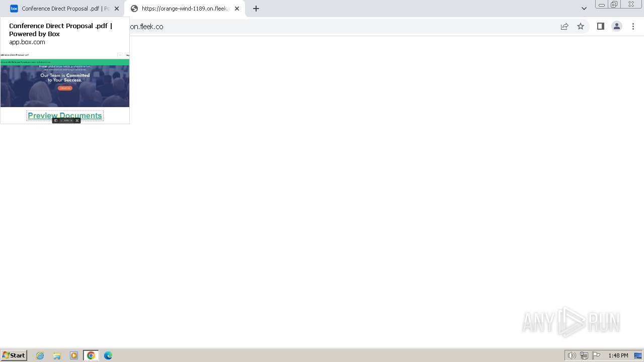Open the Chrome profile menu
The height and width of the screenshot is (362, 644).
tap(617, 27)
